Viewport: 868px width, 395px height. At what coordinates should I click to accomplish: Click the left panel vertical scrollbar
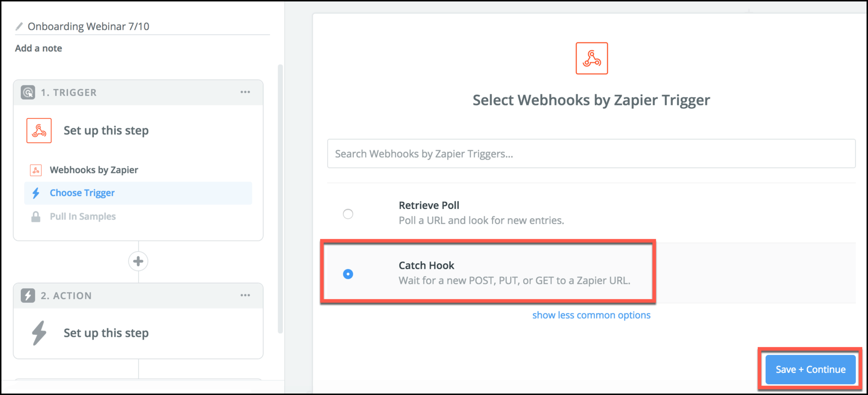(281, 198)
